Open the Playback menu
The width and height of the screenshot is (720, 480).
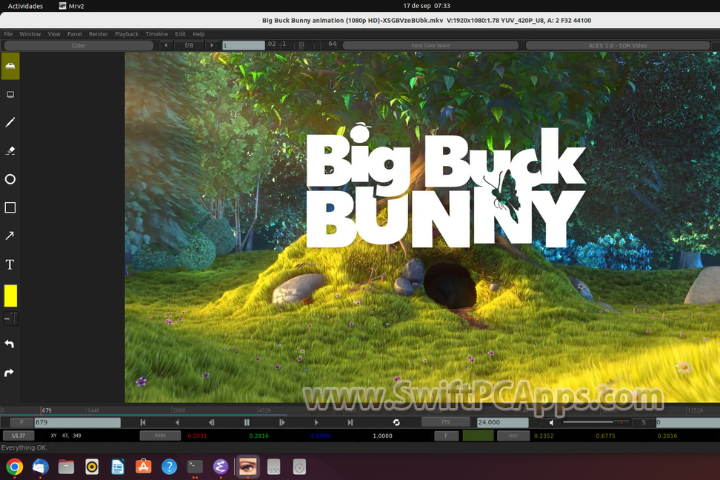point(127,34)
